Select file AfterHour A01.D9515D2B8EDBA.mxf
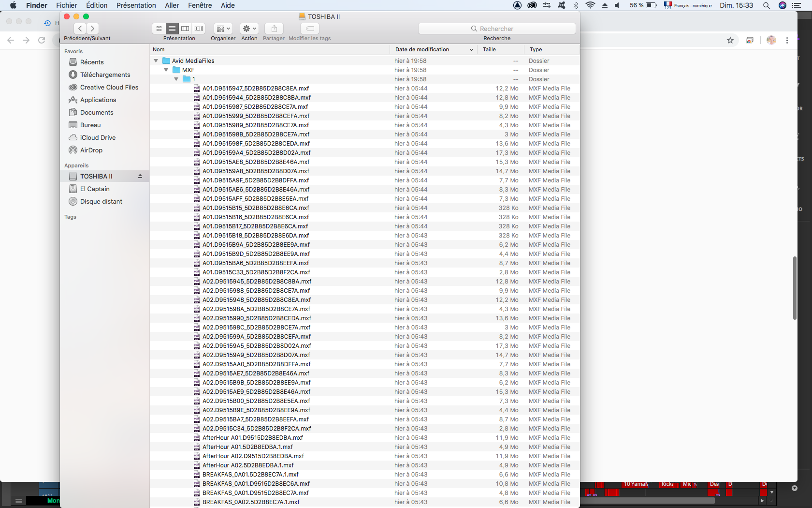The height and width of the screenshot is (508, 812). pyautogui.click(x=365, y=438)
